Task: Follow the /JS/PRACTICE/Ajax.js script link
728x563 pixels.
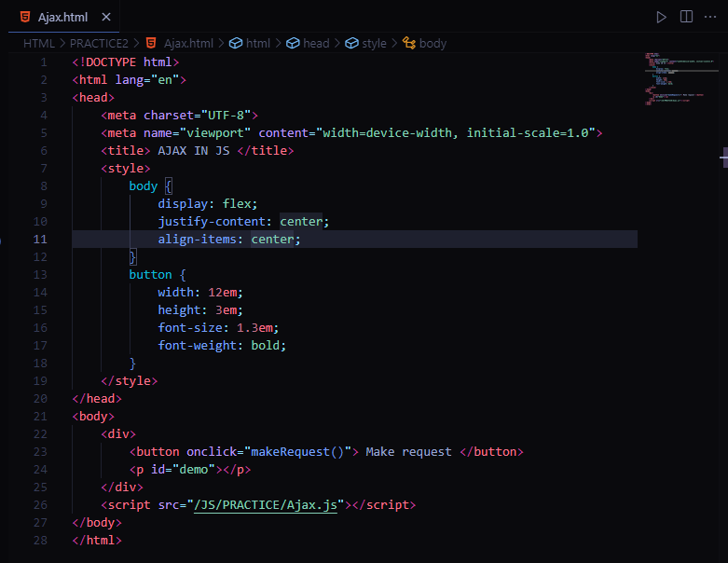Action: (x=266, y=505)
